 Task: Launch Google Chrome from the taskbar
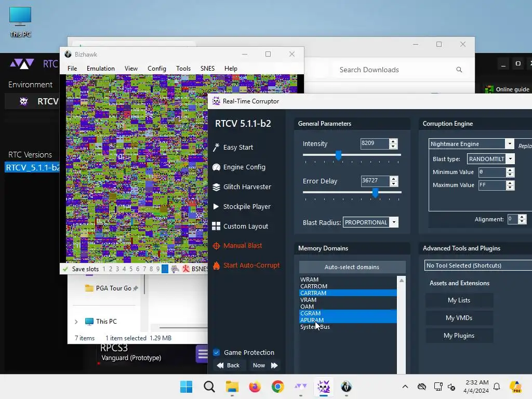pos(277,387)
